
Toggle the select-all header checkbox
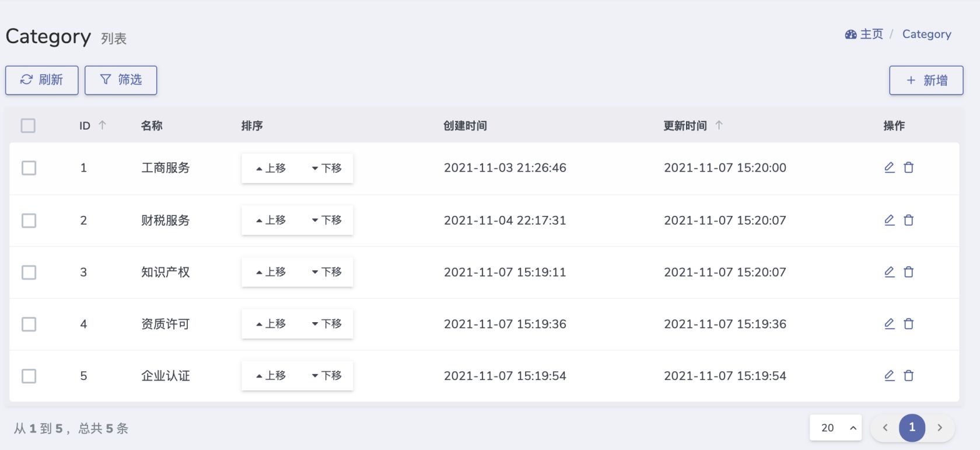(28, 125)
